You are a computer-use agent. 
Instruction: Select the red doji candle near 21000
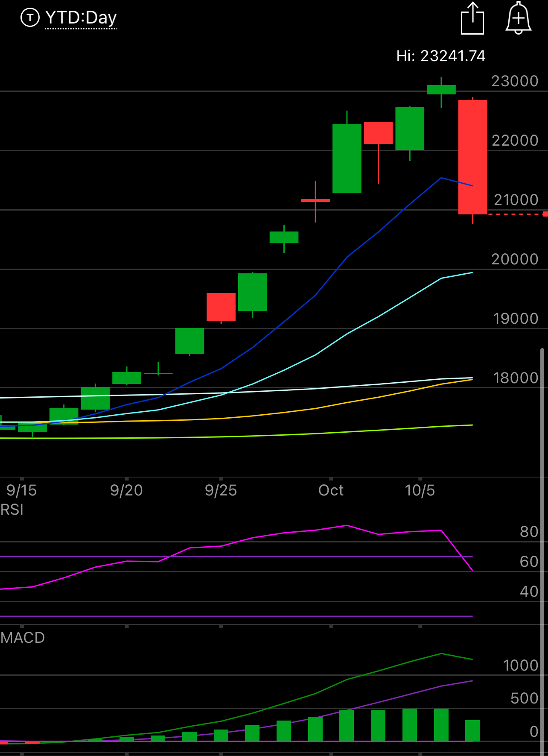(315, 201)
